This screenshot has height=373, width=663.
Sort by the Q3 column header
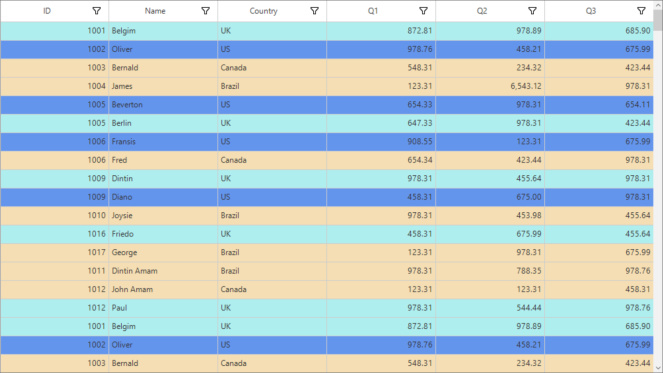coord(591,11)
